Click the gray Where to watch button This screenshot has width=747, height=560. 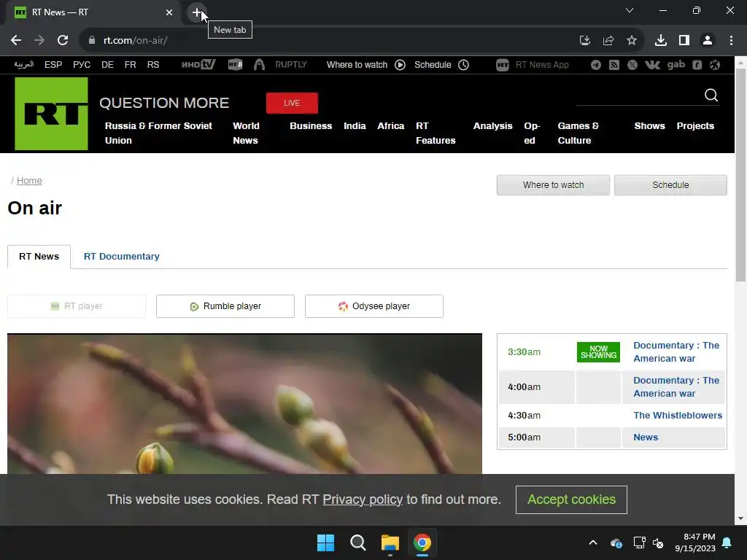(x=553, y=184)
